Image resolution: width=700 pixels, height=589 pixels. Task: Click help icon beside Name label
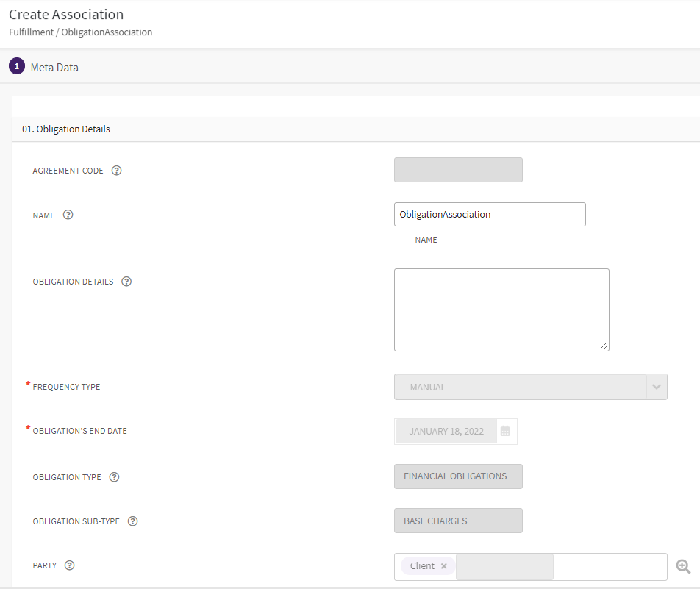68,215
